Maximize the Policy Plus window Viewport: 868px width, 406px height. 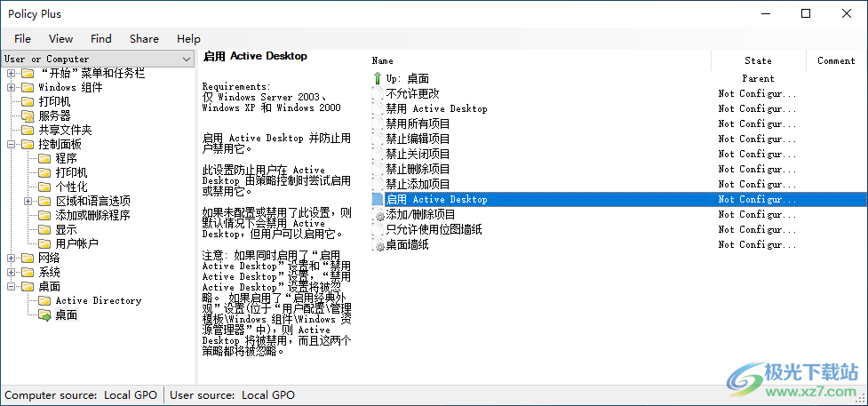coord(806,14)
